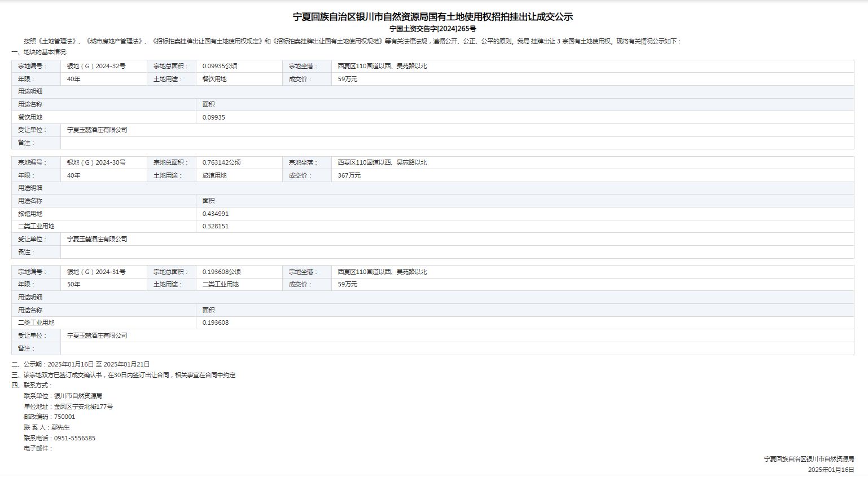868x477 pixels.
Task: Click 用途明细 header of parcel 2024-31号
Action: [x=30, y=297]
